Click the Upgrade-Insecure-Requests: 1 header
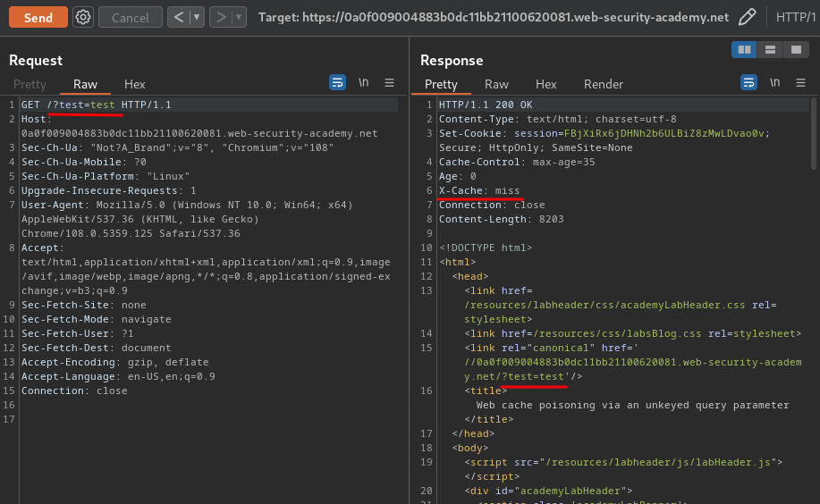This screenshot has width=820, height=504. [109, 191]
